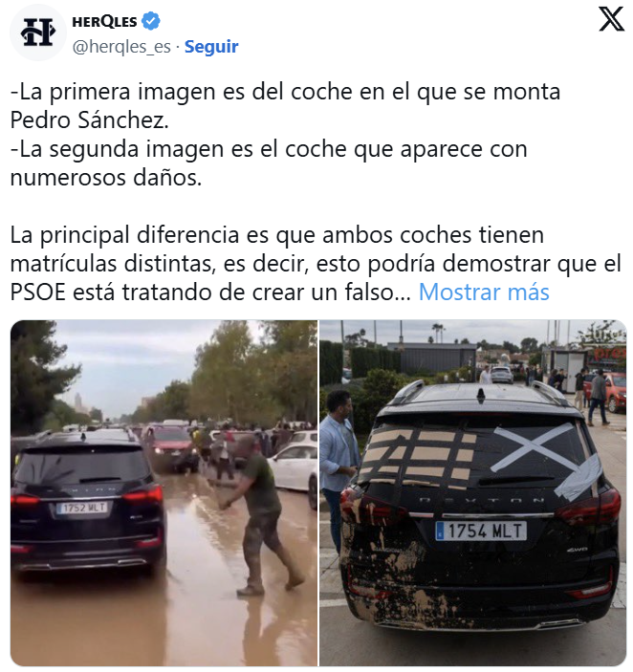Click the man throwing mud in the left photo
Viewport: 633px width, 672px height.
coord(257,514)
